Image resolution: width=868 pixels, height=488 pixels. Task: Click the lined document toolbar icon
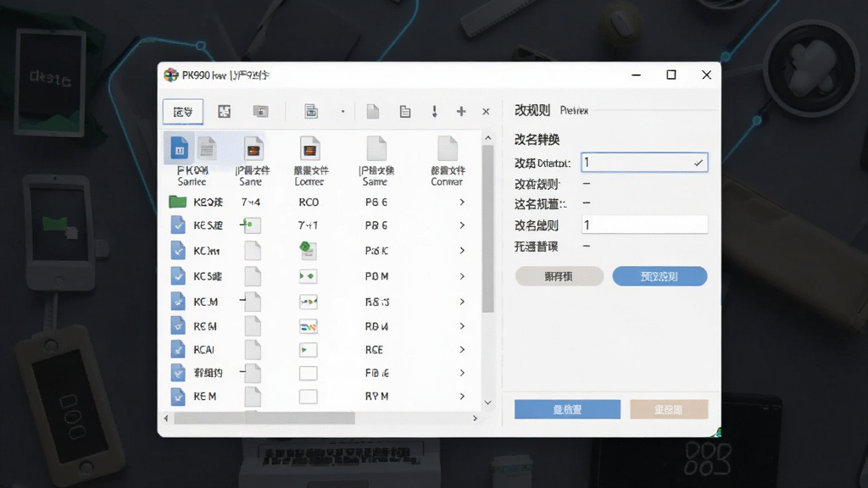[405, 111]
